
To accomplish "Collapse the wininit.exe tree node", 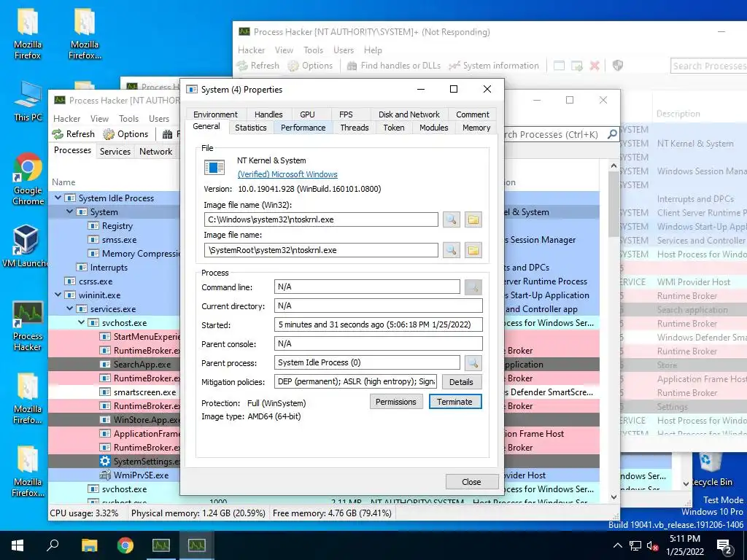I will coord(58,295).
